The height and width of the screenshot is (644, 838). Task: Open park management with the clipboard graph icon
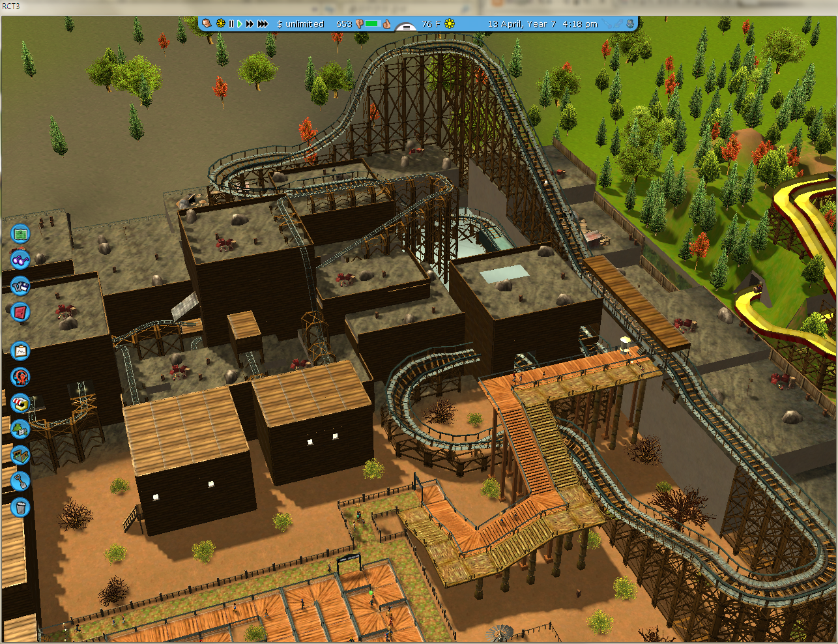pyautogui.click(x=20, y=351)
